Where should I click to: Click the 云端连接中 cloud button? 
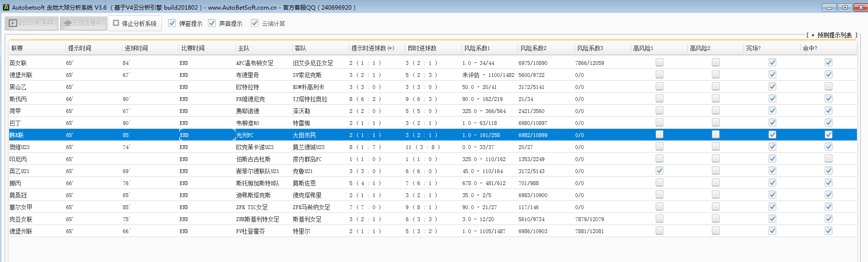(83, 23)
